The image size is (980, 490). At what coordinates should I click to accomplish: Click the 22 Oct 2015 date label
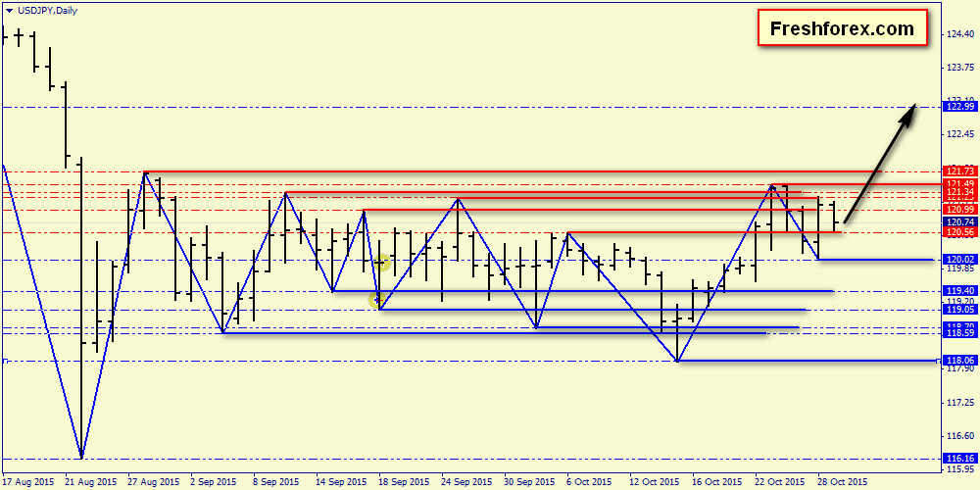point(781,482)
